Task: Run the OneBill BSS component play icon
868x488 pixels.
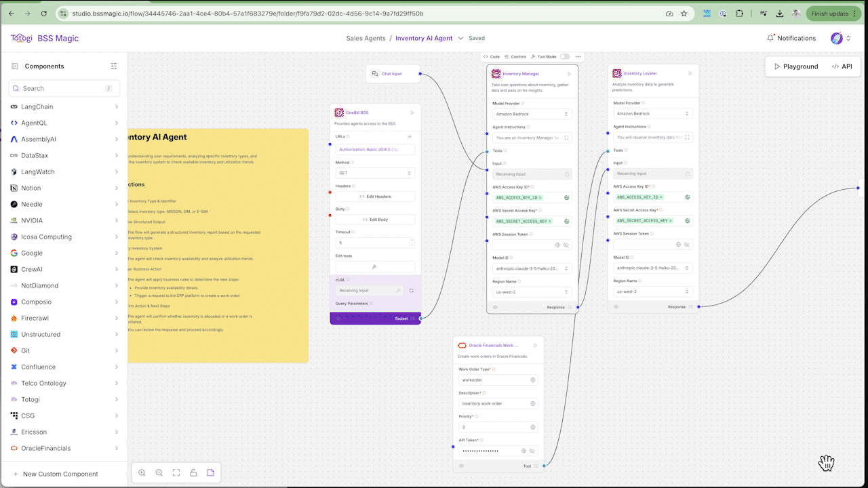Action: (x=412, y=113)
